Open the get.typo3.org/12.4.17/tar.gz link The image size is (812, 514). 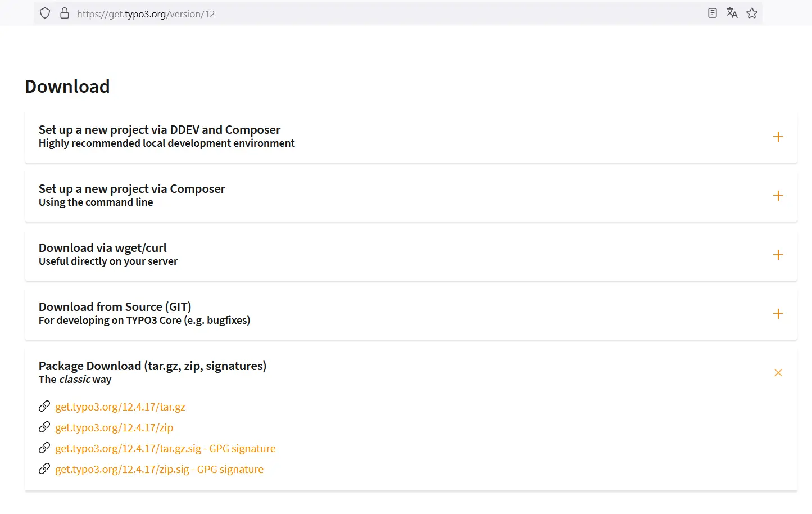pos(120,407)
